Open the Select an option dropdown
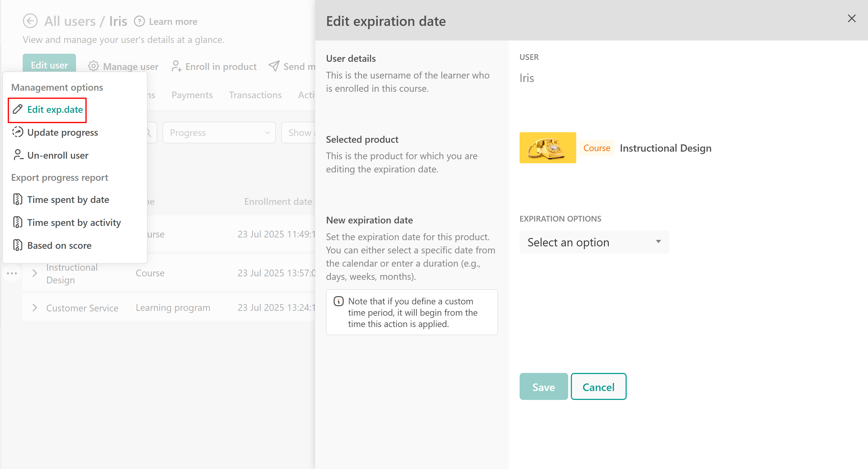 [x=594, y=242]
